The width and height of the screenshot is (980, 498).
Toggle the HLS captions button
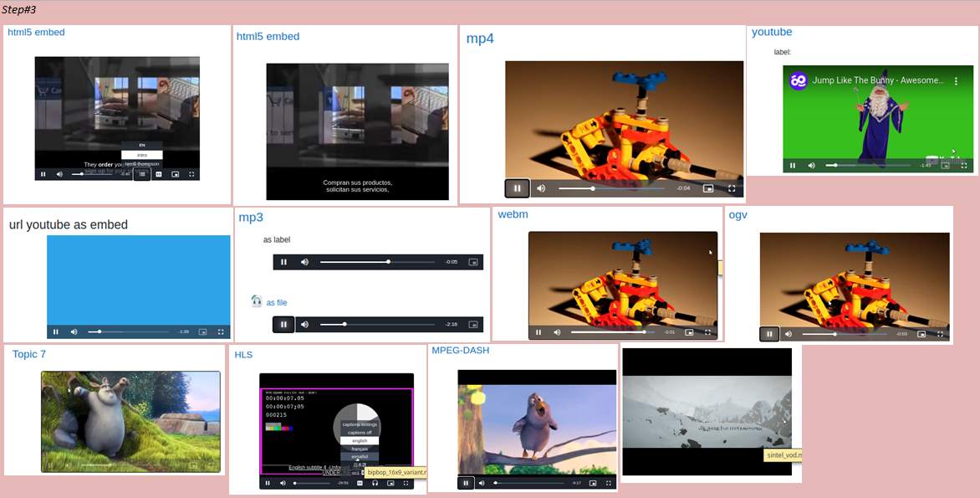(x=360, y=483)
